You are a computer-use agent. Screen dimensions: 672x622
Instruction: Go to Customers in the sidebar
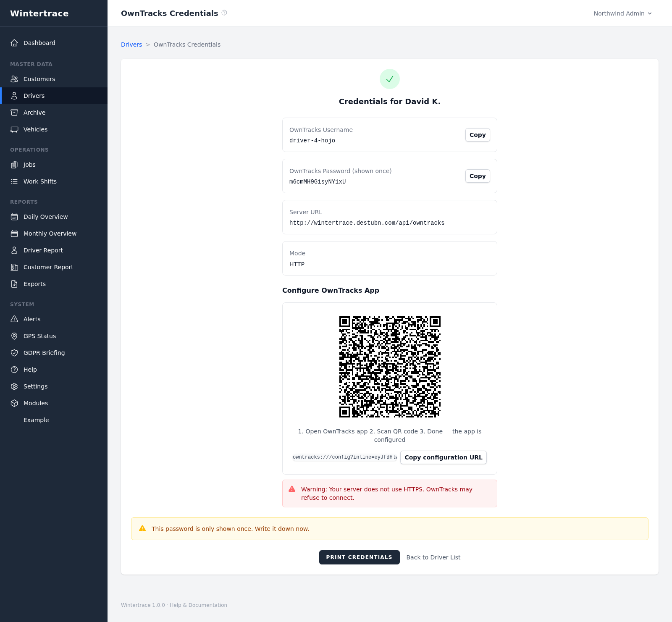(x=54, y=79)
